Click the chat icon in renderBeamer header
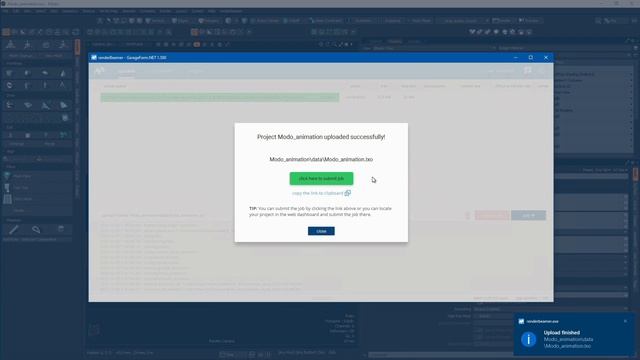Viewport: 640px width, 360px height. point(528,71)
